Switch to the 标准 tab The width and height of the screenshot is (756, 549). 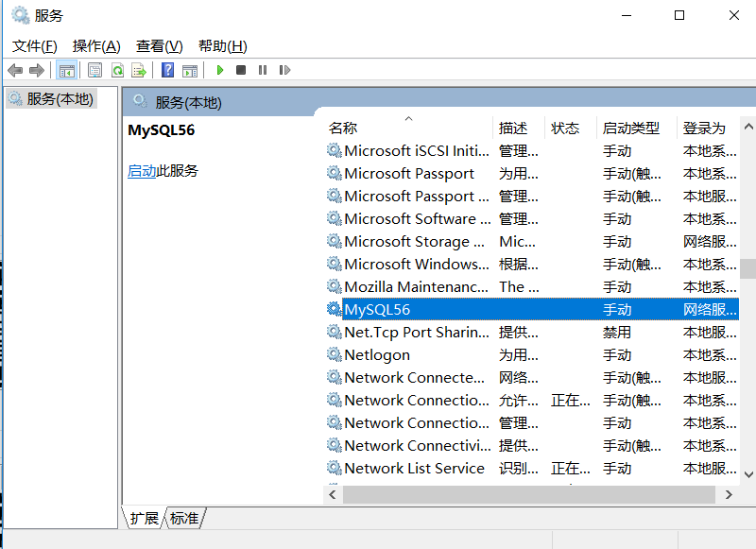tap(182, 518)
